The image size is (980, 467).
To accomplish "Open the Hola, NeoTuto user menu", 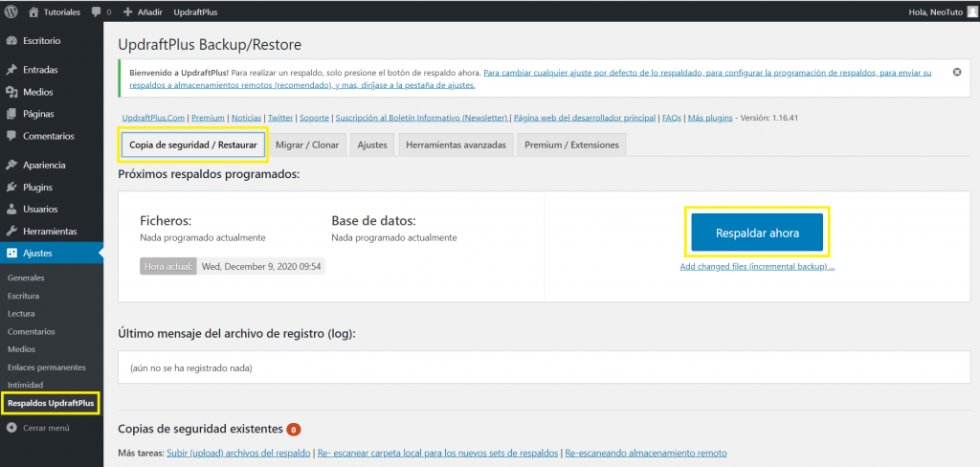I will [x=942, y=11].
